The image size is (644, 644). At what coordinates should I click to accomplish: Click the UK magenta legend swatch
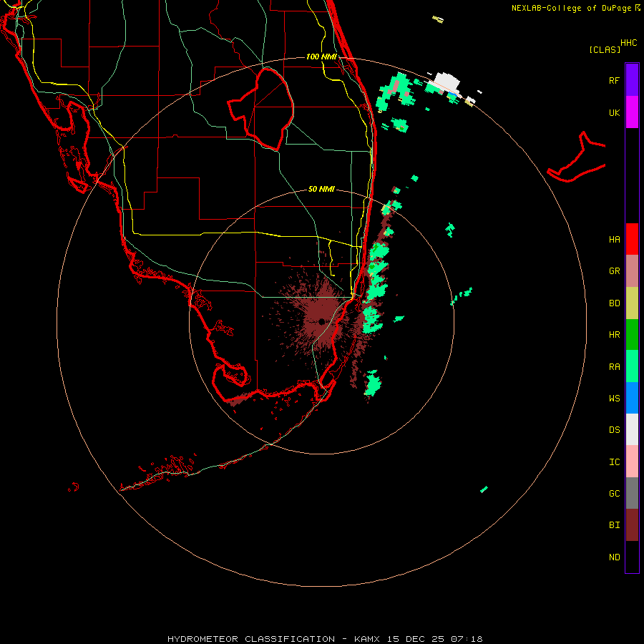point(632,112)
